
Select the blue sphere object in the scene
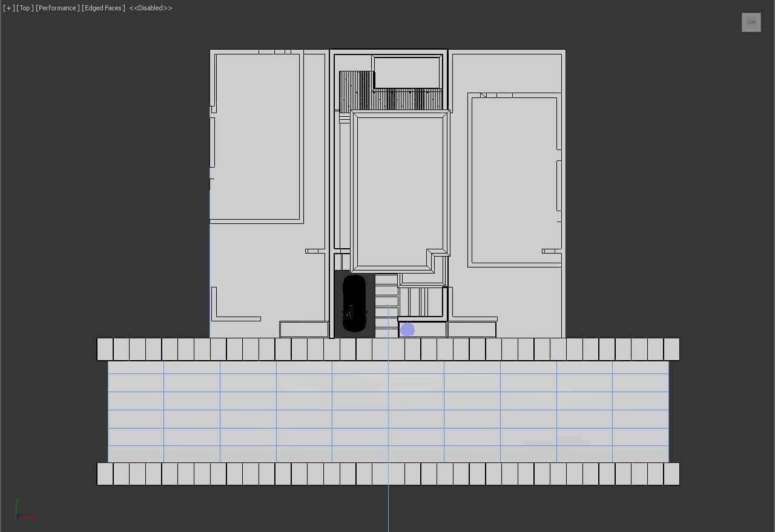407,330
